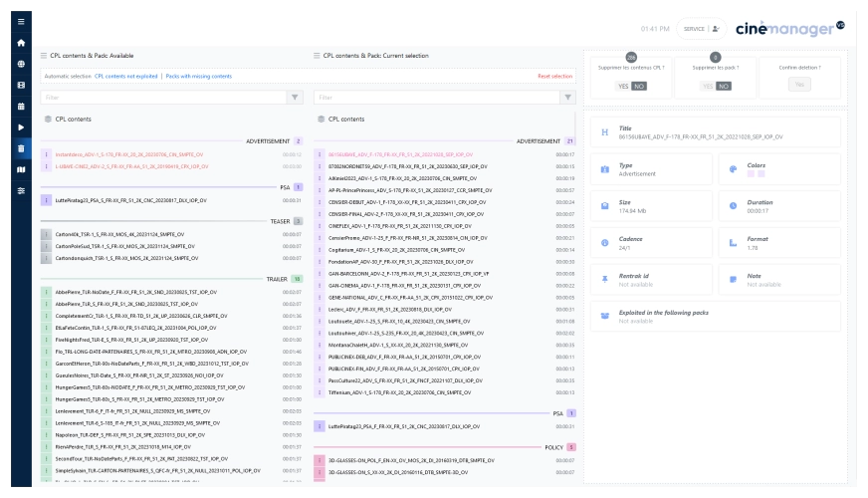Click the film reel sidebar icon
The width and height of the screenshot is (868, 498).
point(20,85)
